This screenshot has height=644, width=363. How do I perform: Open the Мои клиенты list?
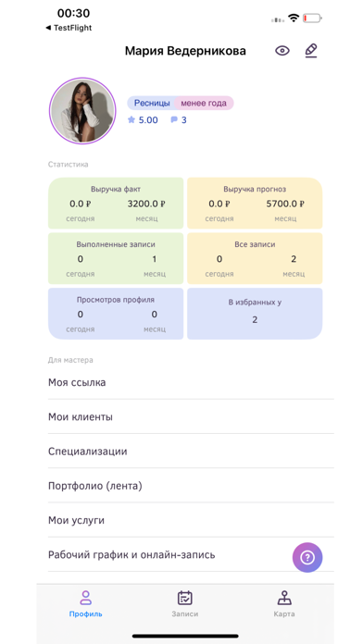click(191, 417)
